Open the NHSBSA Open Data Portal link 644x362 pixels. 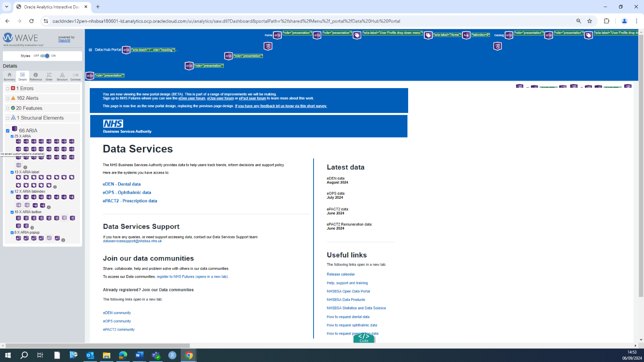point(349,291)
